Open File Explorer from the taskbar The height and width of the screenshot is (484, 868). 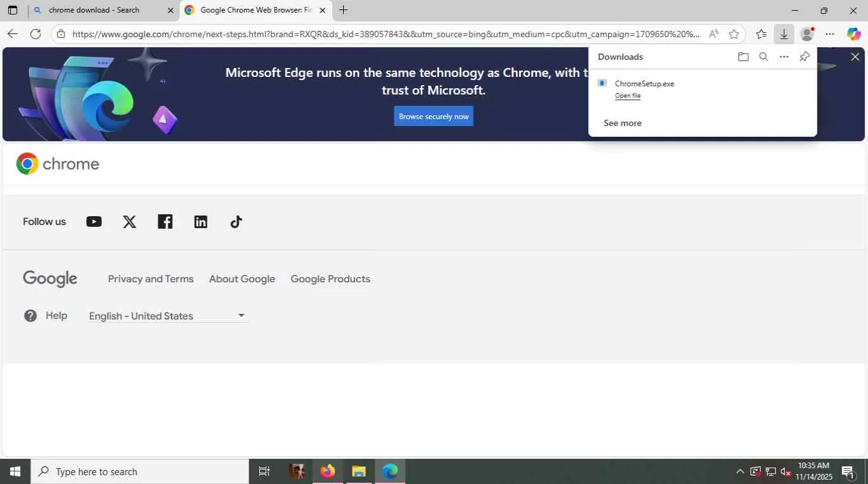359,471
